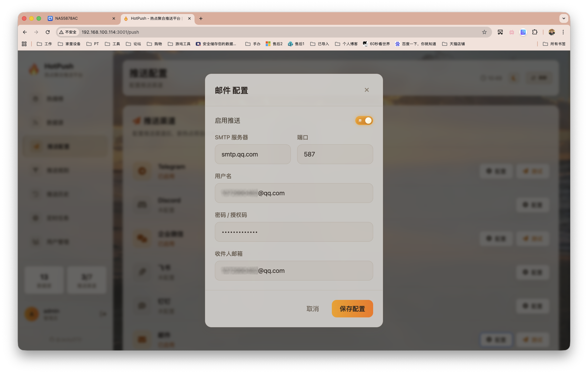Click the Discord channel icon
Image resolution: width=588 pixels, height=374 pixels.
click(142, 205)
